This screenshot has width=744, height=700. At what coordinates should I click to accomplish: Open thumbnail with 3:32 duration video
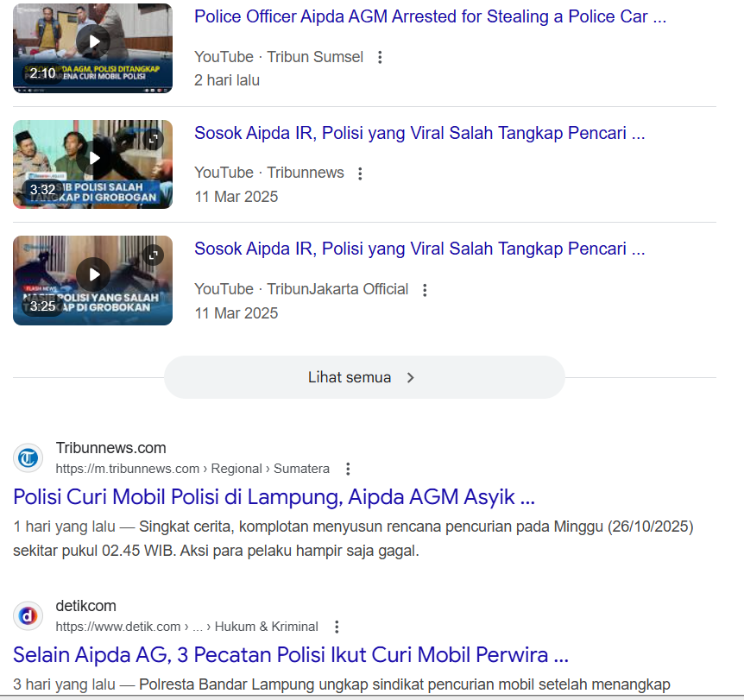point(92,164)
